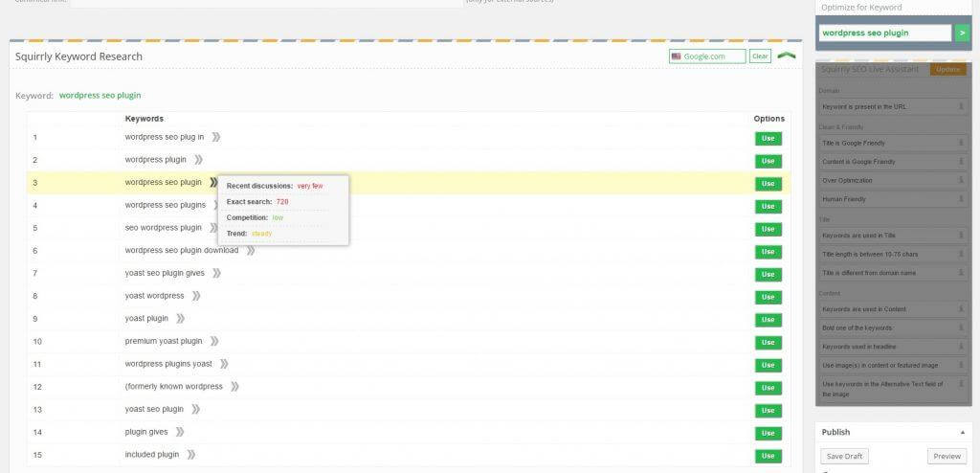Open details arrows for 'yoast plugin' row 9
Screen dimensions: 980x473
point(180,319)
